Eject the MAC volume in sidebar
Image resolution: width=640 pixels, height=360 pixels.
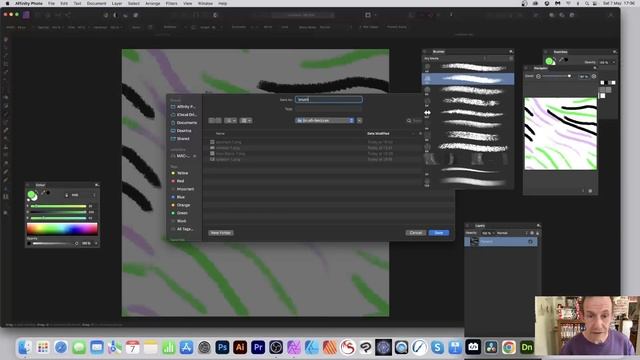tap(195, 156)
